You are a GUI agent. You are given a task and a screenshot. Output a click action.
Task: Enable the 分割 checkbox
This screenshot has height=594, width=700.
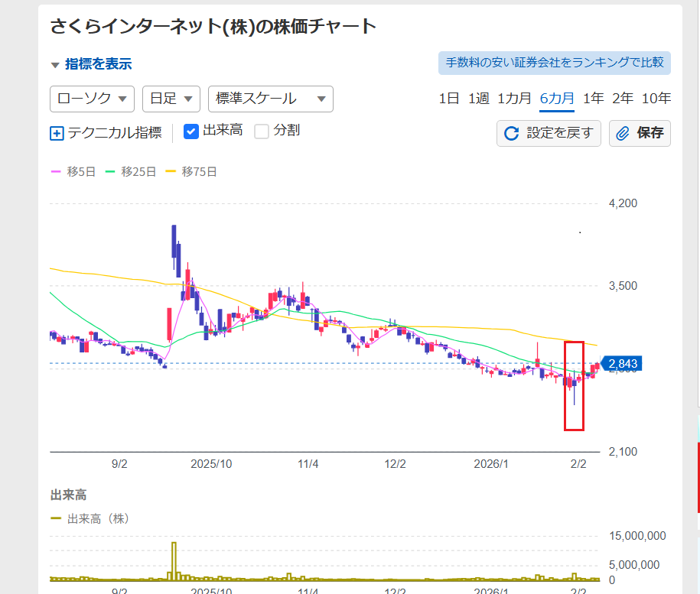point(262,131)
